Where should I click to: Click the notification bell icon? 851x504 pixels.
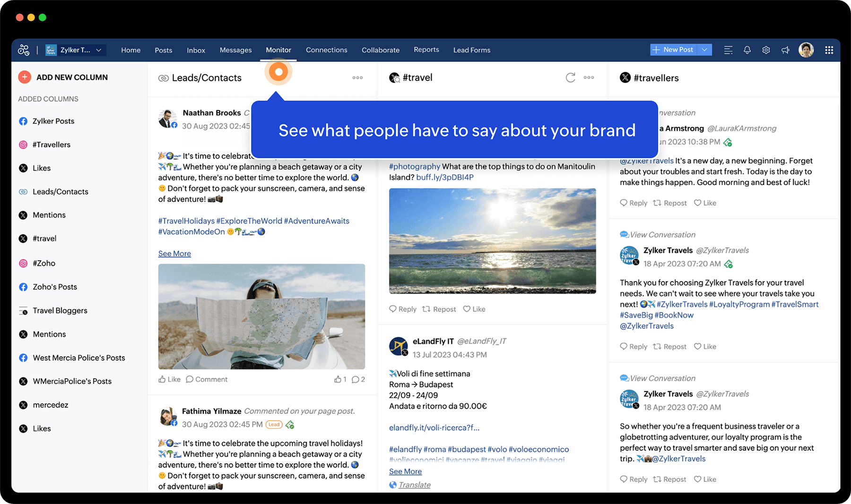click(747, 50)
